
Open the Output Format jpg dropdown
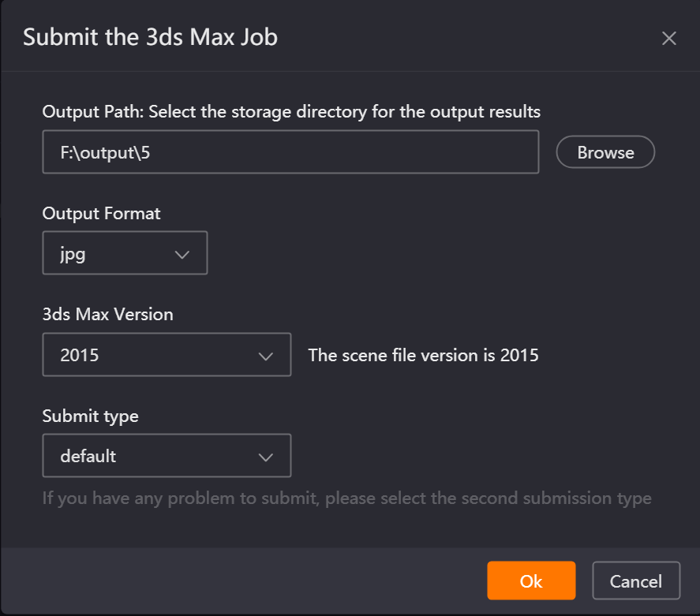pyautogui.click(x=125, y=253)
